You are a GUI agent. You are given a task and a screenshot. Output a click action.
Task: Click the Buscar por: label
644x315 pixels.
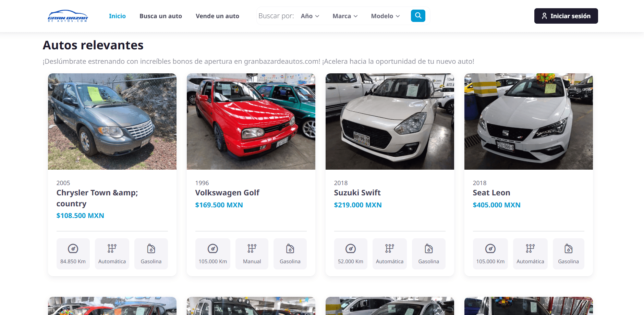276,16
